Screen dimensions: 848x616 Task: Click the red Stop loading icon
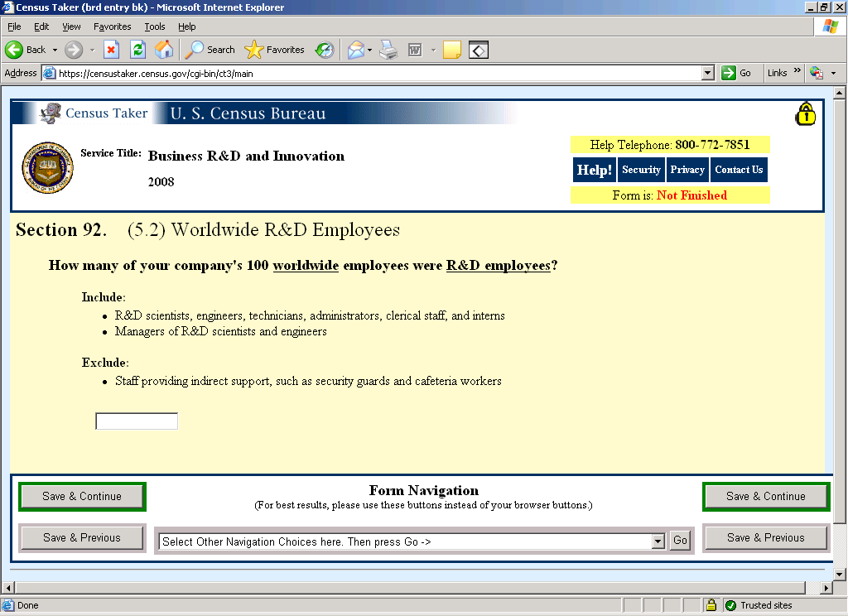[x=112, y=50]
